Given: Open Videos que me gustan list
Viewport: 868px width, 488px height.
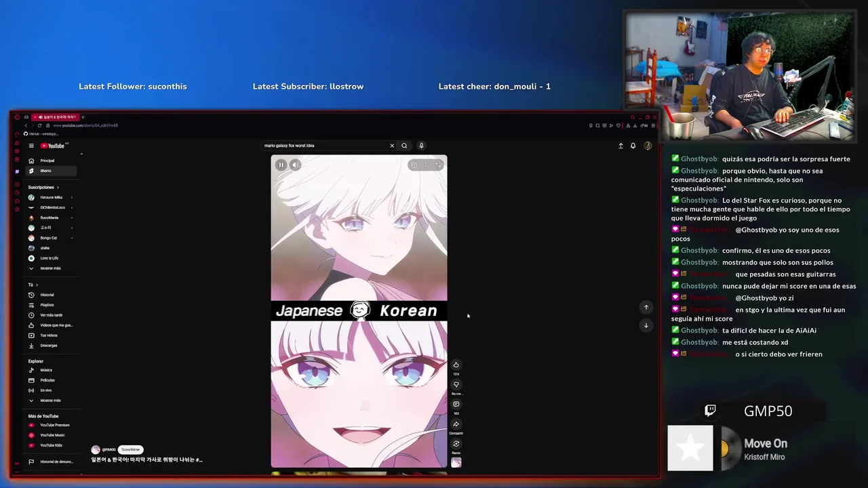Looking at the screenshot, I should click(x=52, y=325).
